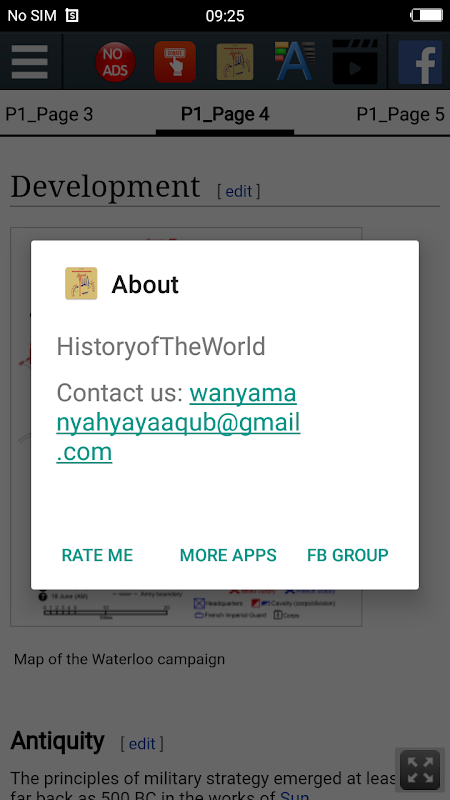This screenshot has height=800, width=450.
Task: Open the Waterloo campaign map thumbnail
Action: tap(186, 427)
